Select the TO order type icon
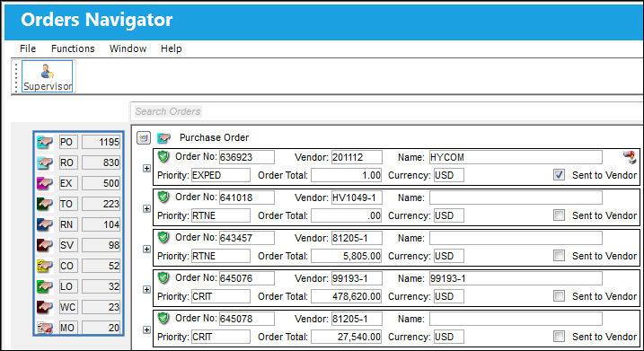Viewport: 644px width, 351px height. coord(45,204)
